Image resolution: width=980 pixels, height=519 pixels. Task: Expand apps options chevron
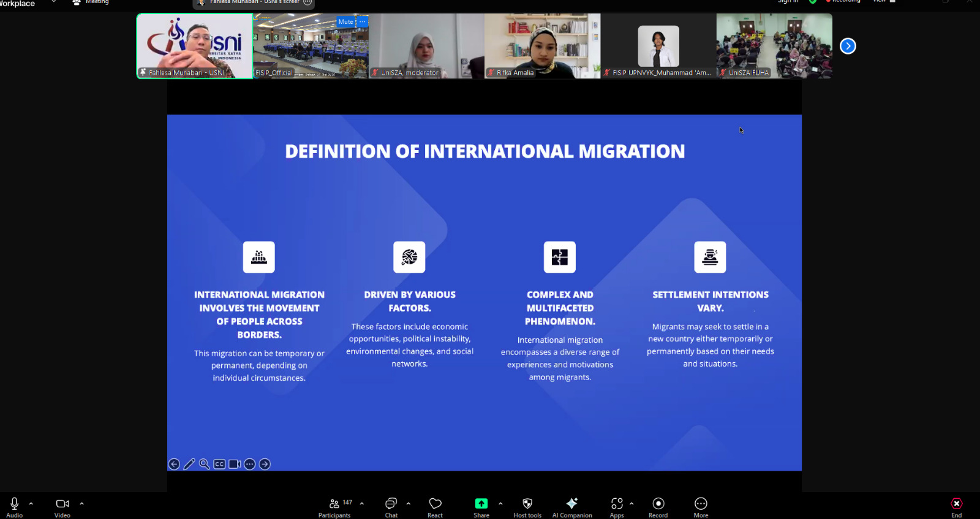click(x=631, y=504)
